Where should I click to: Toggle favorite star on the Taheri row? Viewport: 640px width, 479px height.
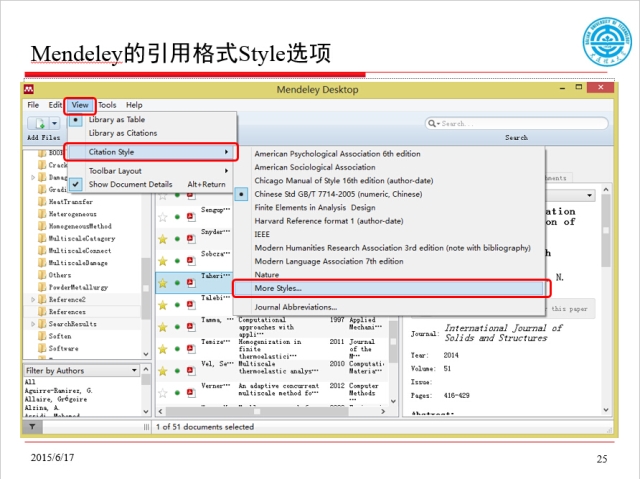(x=163, y=283)
